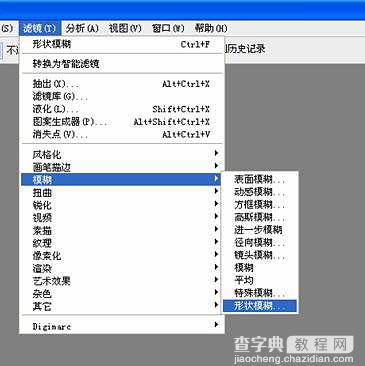
Task: Choose 转换为智能滤镜
Action: coord(122,63)
